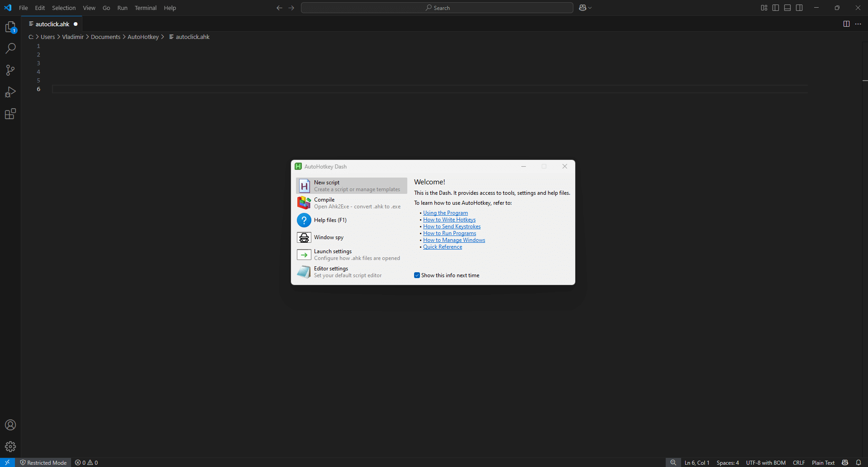868x467 pixels.
Task: Toggle the bottom Panel visibility
Action: click(x=787, y=8)
